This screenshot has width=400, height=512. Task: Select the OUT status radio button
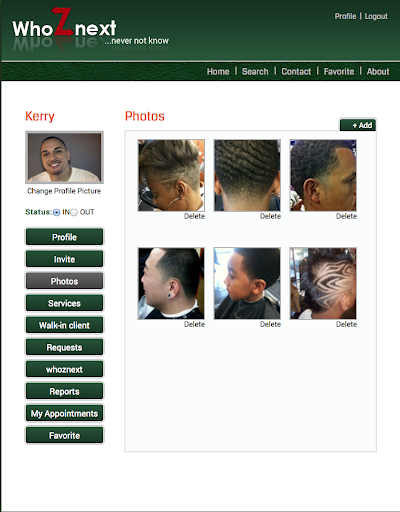coord(74,212)
